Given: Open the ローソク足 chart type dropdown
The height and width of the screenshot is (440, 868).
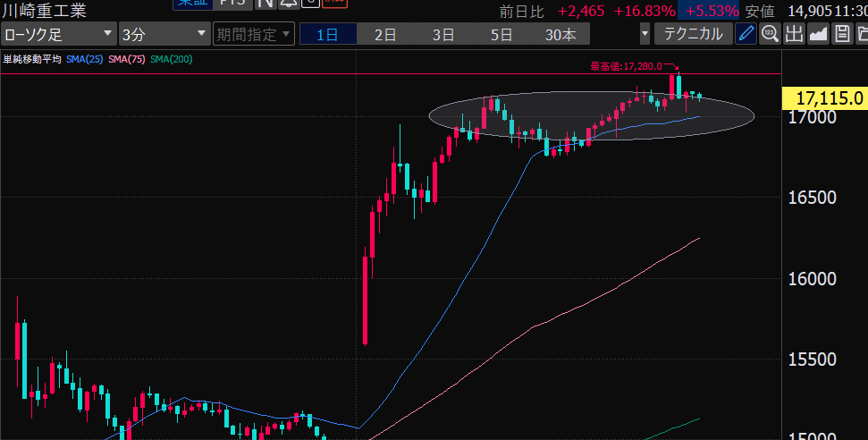Looking at the screenshot, I should tap(58, 35).
